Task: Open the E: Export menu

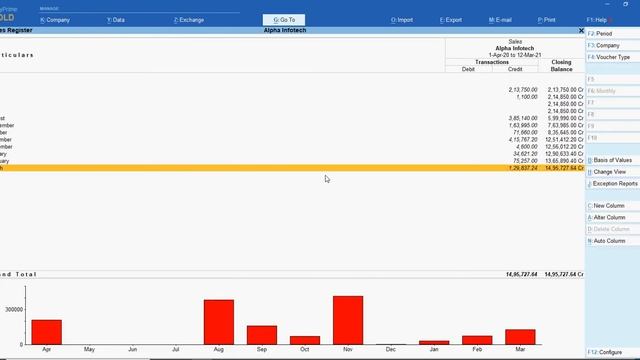Action: tap(451, 20)
